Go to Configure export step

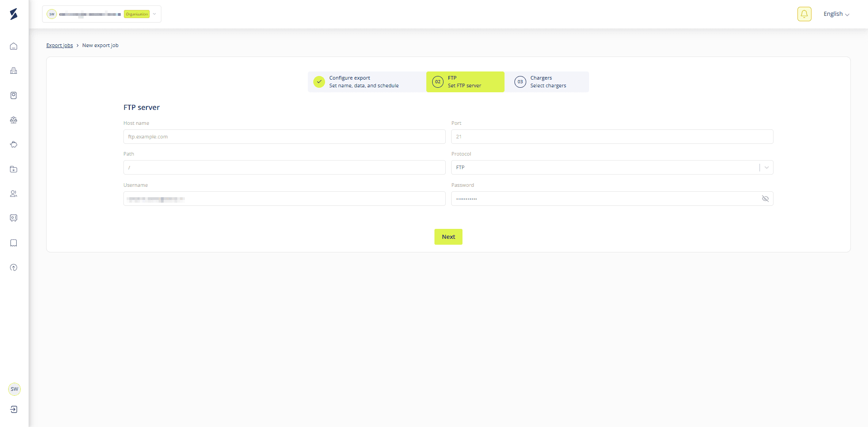point(367,82)
